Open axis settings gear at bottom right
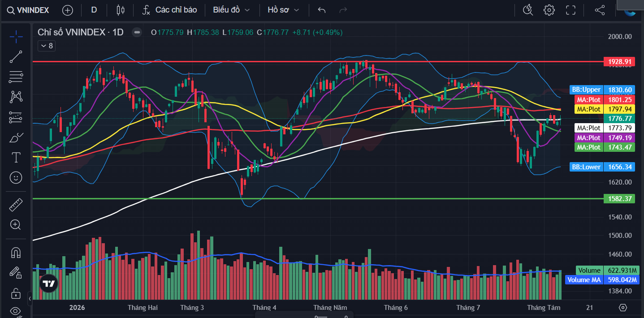The height and width of the screenshot is (318, 644). pos(622,308)
